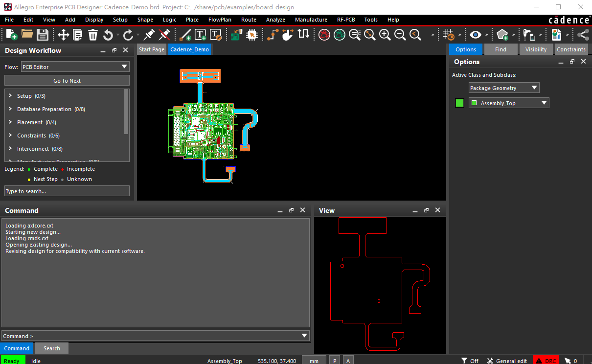Click the Go To Next button
The height and width of the screenshot is (364, 592).
pyautogui.click(x=67, y=81)
